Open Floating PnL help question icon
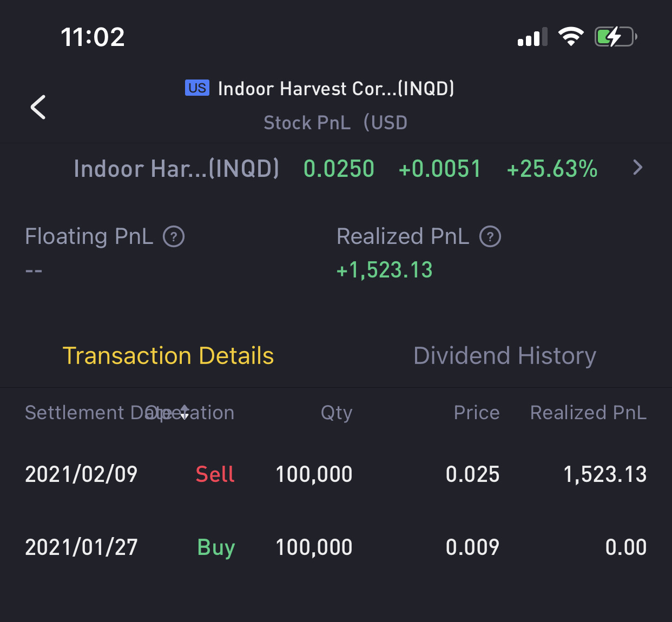The height and width of the screenshot is (622, 672). [x=174, y=237]
